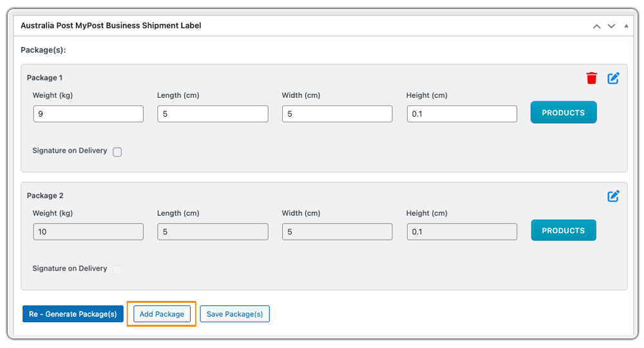Focus the Package 1 Length field
Screen dimensions: 644x348
click(x=213, y=114)
